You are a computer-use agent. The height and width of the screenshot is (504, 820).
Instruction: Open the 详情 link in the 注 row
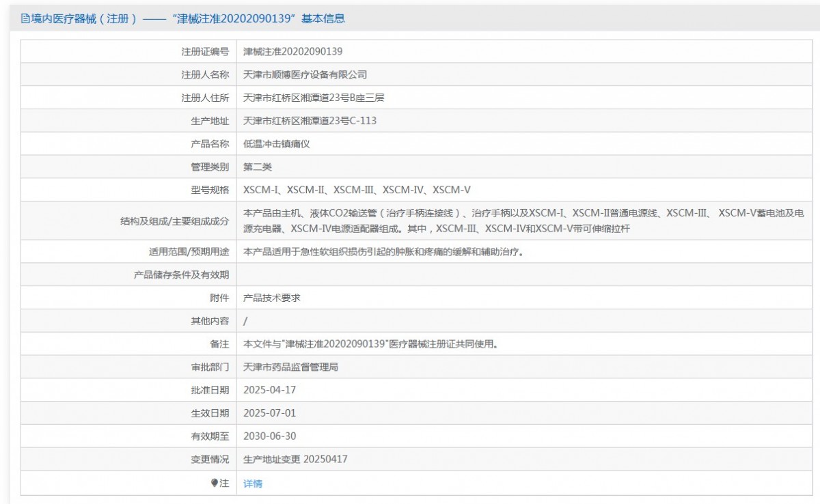[253, 484]
